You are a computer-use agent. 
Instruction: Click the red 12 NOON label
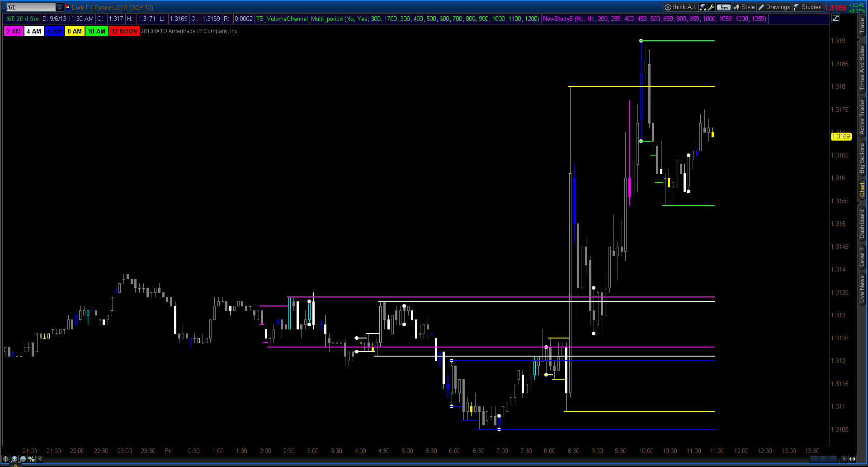tap(124, 31)
